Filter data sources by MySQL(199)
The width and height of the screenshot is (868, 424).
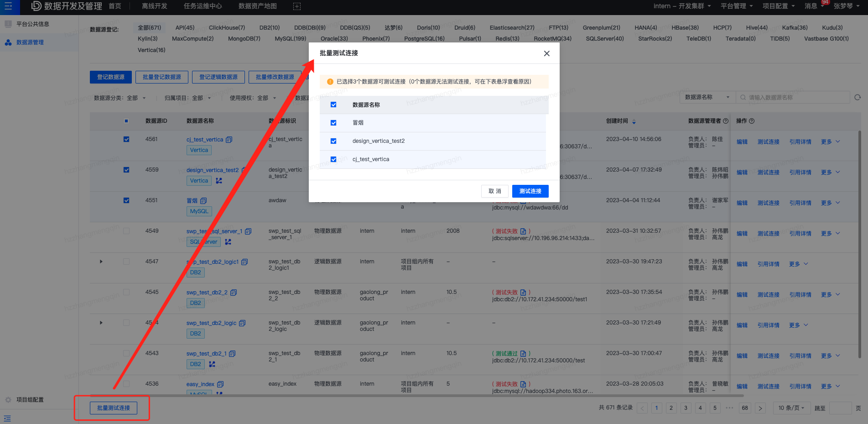click(x=291, y=39)
